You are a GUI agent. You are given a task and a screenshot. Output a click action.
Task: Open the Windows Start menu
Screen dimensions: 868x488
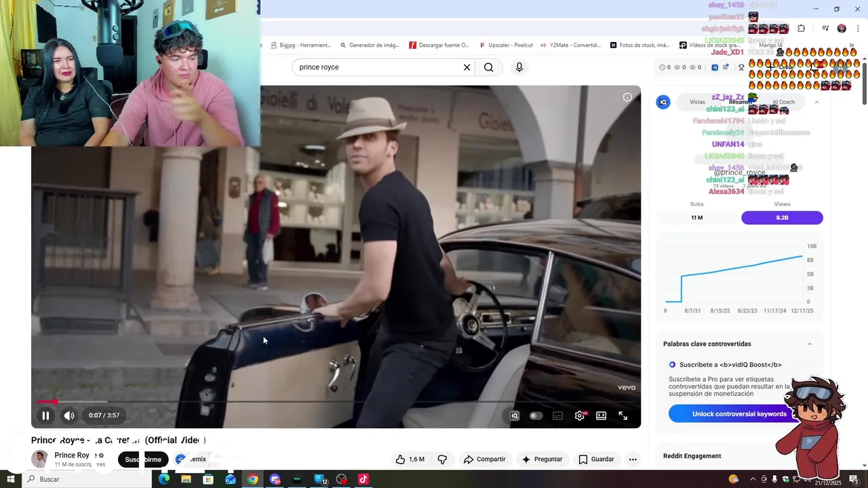[x=10, y=479]
